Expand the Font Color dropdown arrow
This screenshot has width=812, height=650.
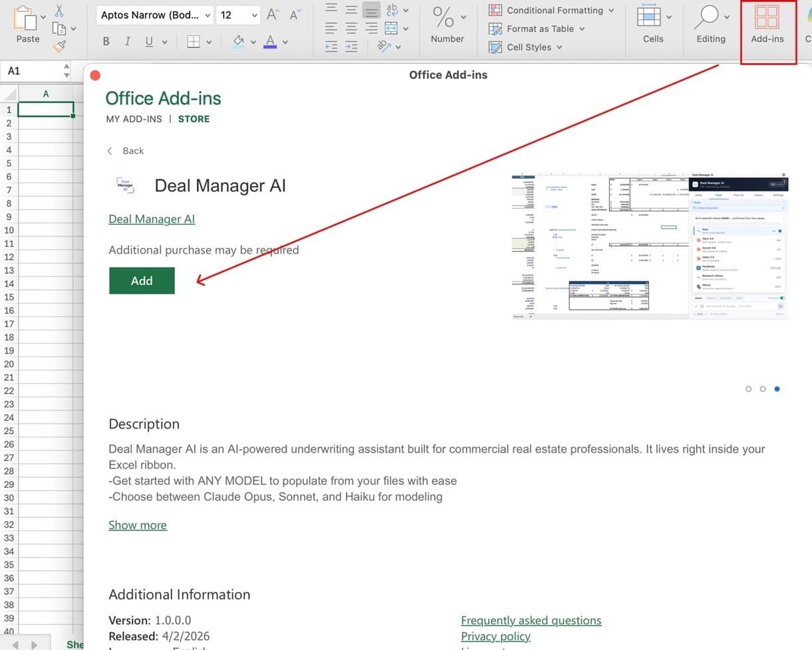pos(285,42)
